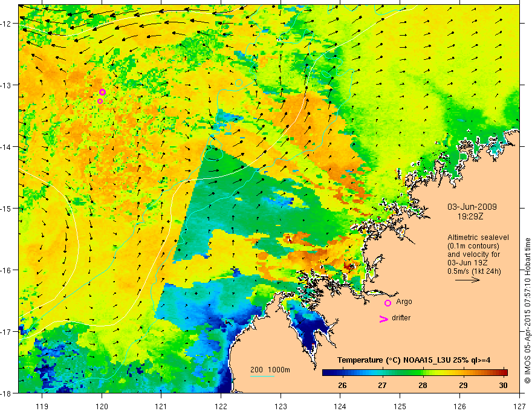The image size is (532, 411).
Task: Click the longitude axis label '122'
Action: coord(221,406)
